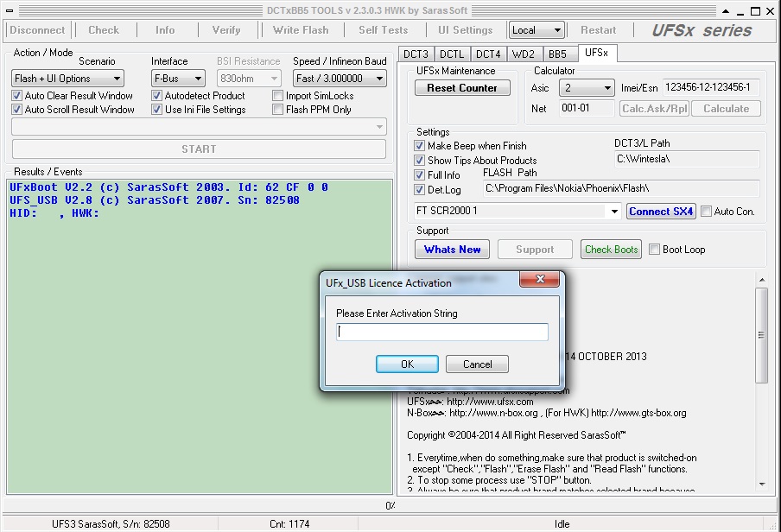Toggle Make Beep when Finish checkbox
The width and height of the screenshot is (781, 532).
[x=419, y=146]
